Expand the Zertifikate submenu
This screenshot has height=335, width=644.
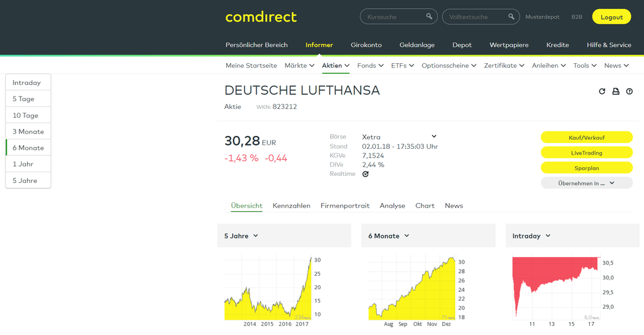503,65
